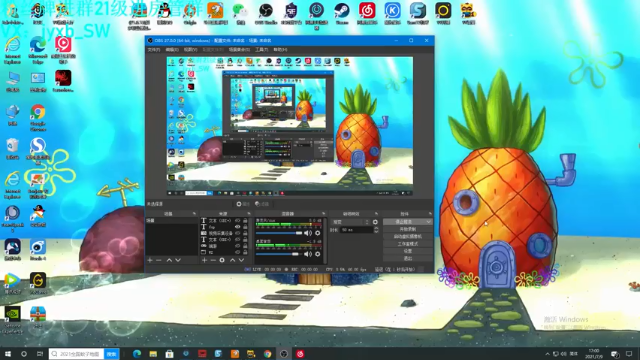The height and width of the screenshot is (360, 640).
Task: Open Help menu in OBS
Action: [x=280, y=50]
